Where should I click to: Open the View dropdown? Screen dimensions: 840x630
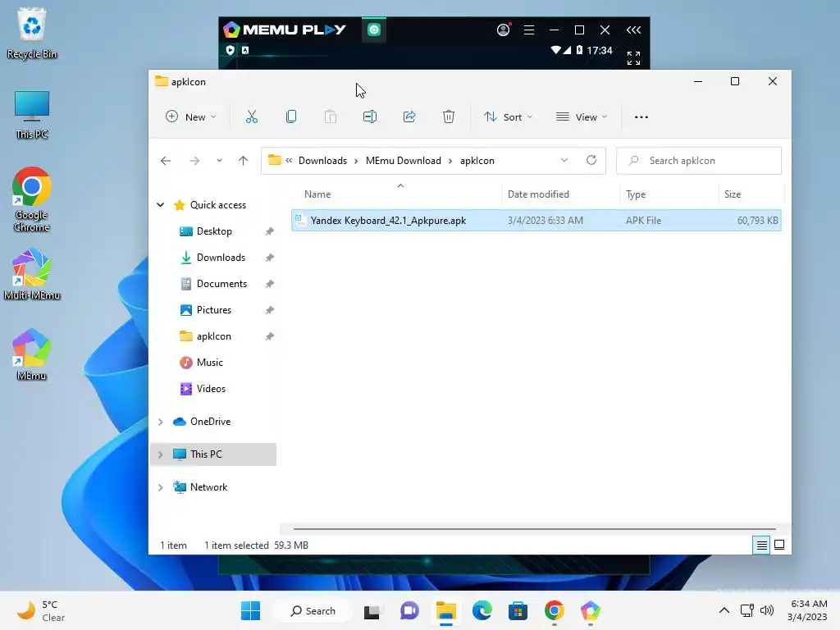click(x=582, y=116)
